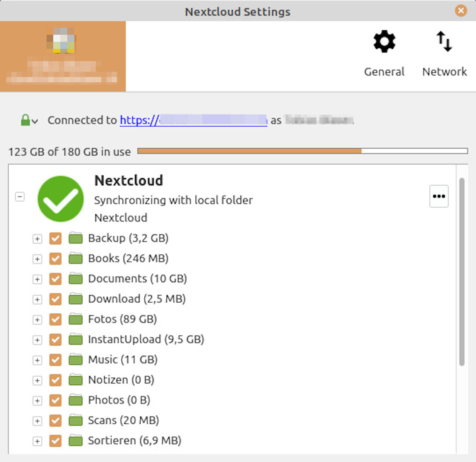Expand the Documents folder tree
This screenshot has width=476, height=462.
click(x=37, y=279)
